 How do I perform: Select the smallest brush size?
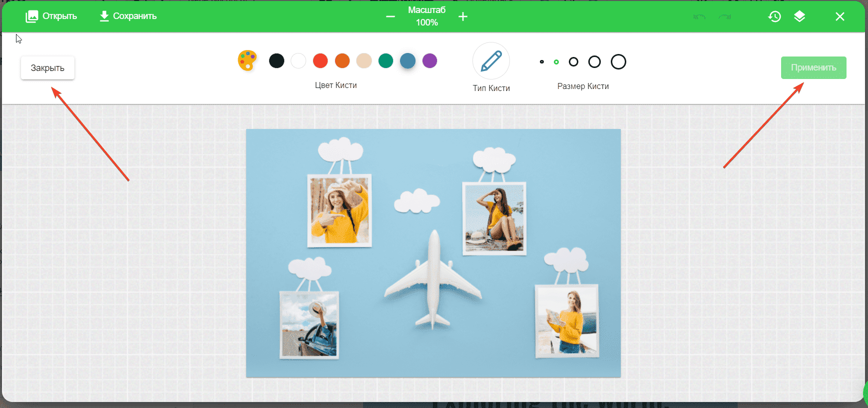point(542,62)
